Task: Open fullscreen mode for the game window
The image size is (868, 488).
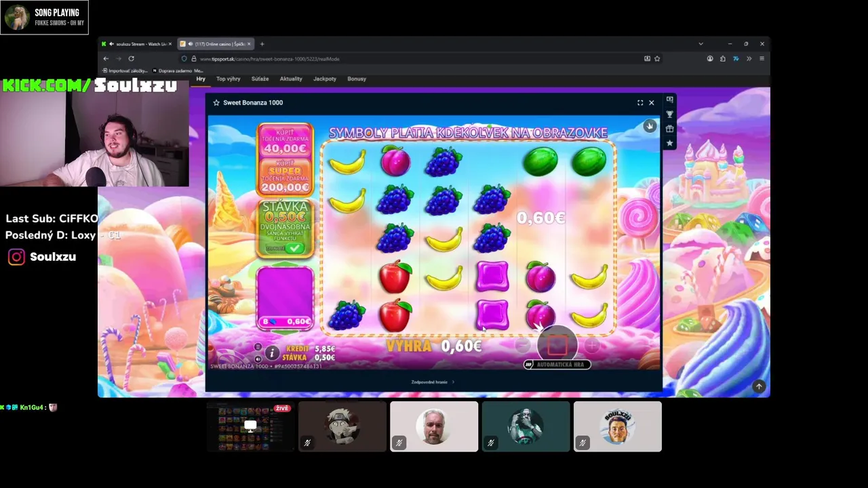Action: click(x=640, y=103)
